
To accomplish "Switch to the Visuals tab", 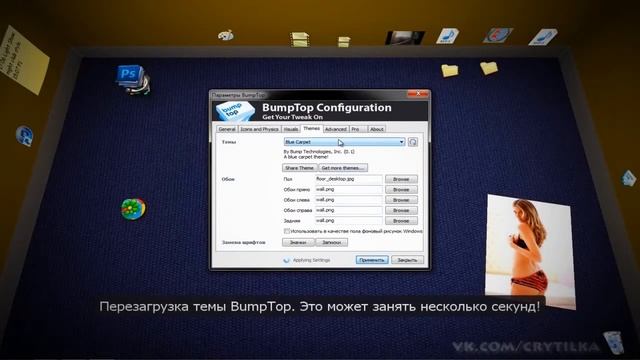I will point(291,129).
